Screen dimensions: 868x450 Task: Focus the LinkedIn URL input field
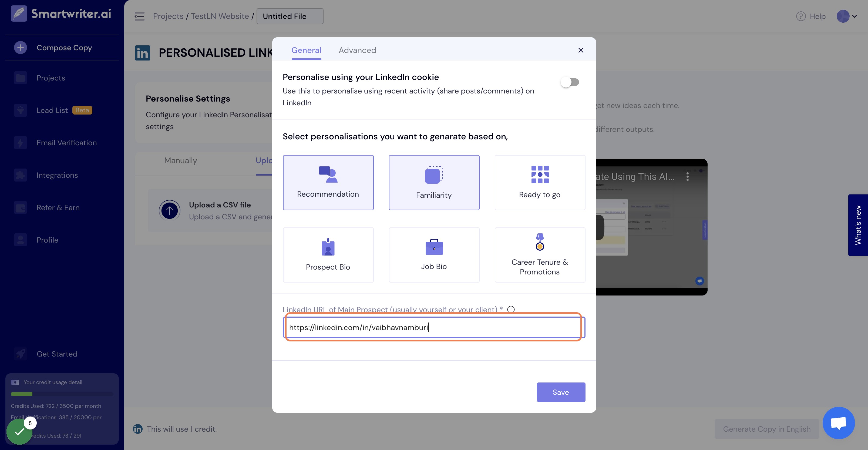pyautogui.click(x=434, y=327)
